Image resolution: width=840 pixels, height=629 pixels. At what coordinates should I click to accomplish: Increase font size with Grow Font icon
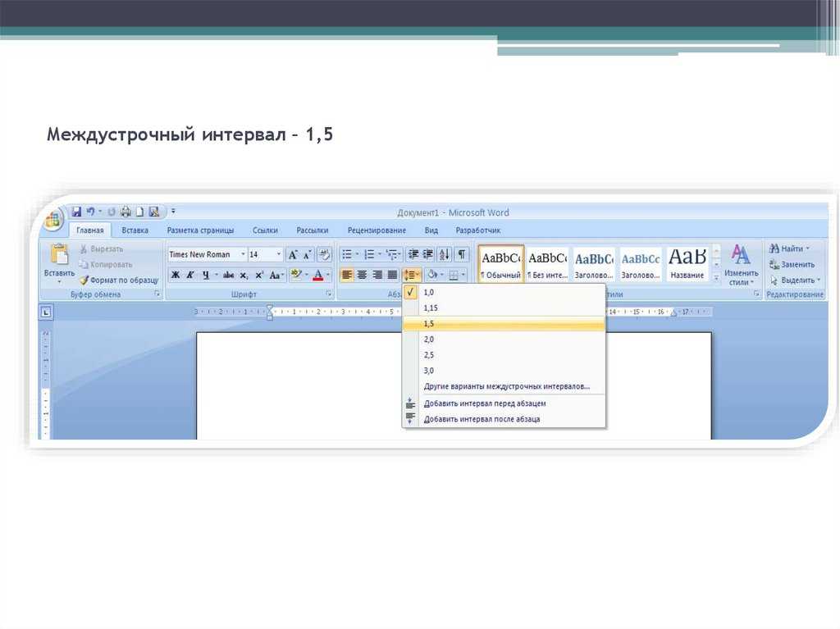pos(293,255)
